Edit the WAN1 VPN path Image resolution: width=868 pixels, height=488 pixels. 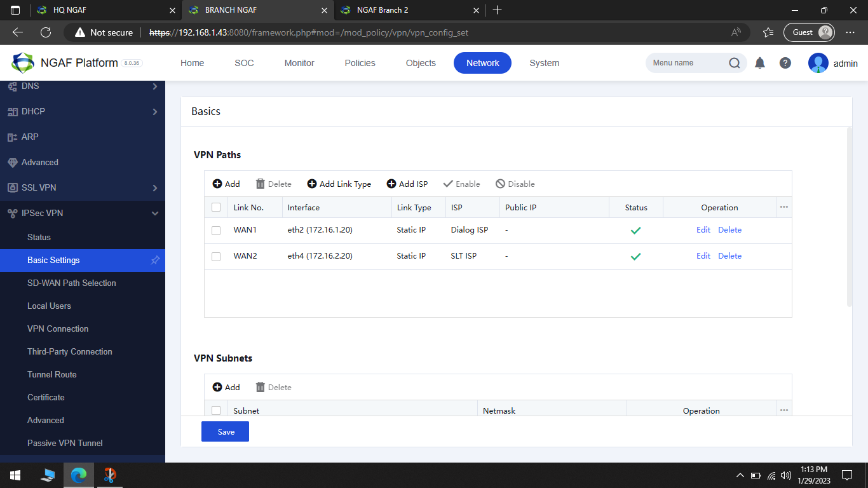pyautogui.click(x=703, y=229)
